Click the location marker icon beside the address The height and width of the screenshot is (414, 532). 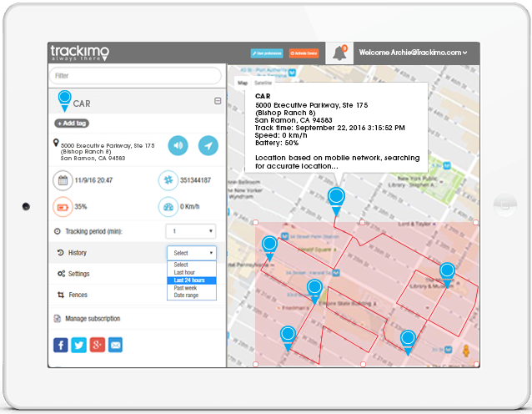click(56, 143)
